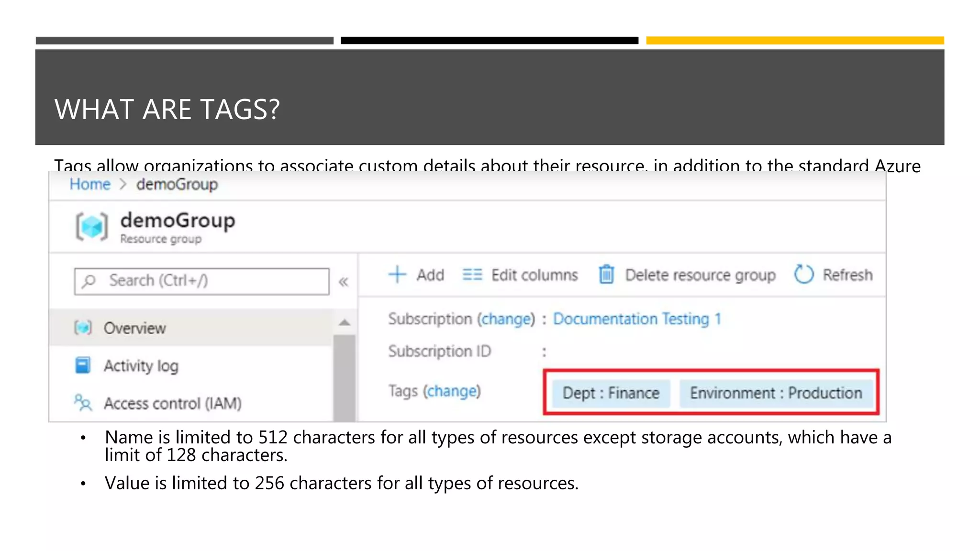Select the Environment : Production tag
The height and width of the screenshot is (551, 980).
click(x=776, y=393)
